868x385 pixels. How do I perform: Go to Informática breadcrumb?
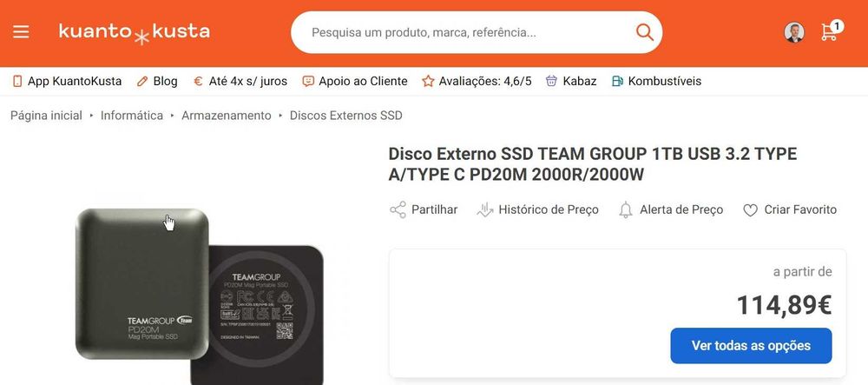pyautogui.click(x=132, y=116)
